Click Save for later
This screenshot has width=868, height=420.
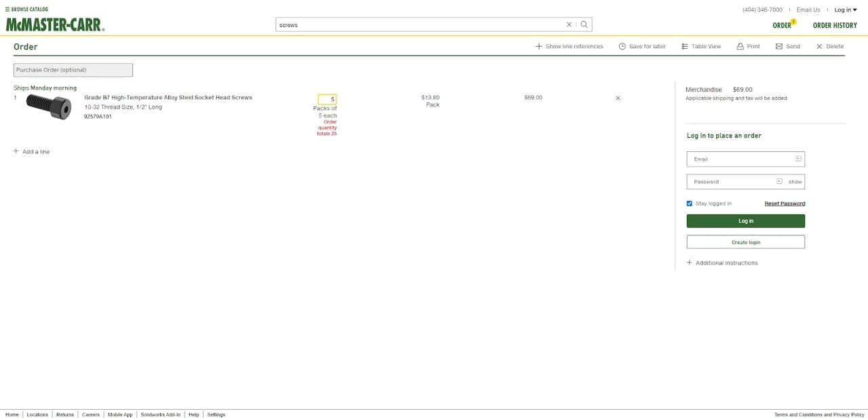click(642, 46)
